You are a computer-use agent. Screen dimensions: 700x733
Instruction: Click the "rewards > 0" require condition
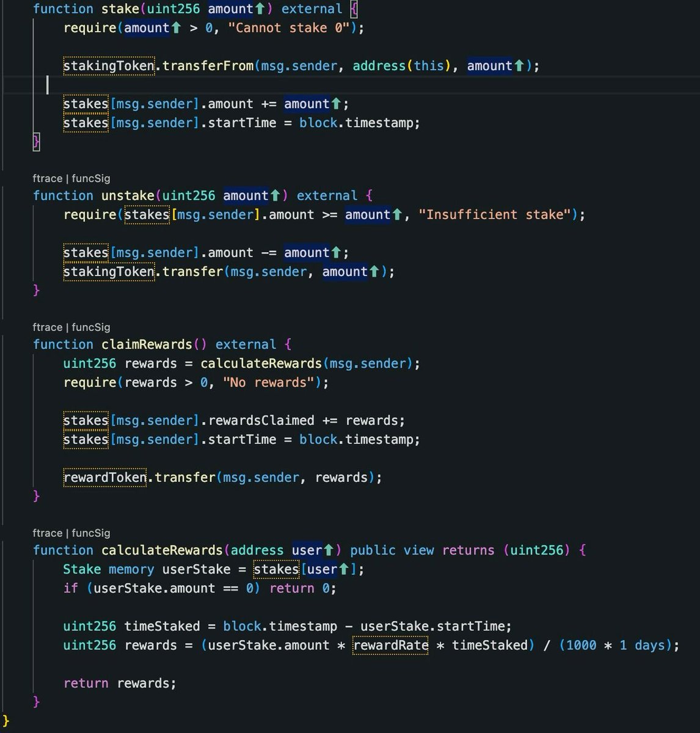coord(166,382)
